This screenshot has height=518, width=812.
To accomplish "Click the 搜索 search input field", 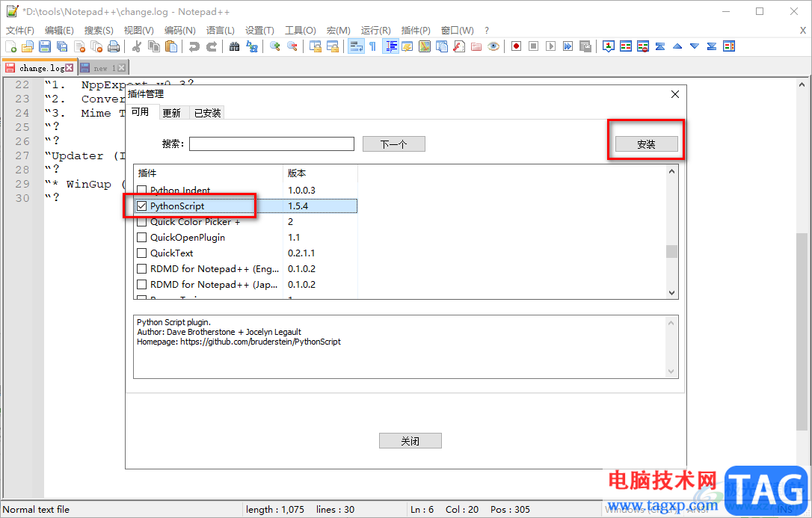I will click(272, 144).
